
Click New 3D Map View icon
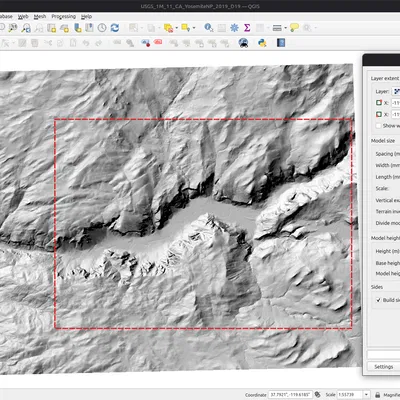tap(64, 28)
